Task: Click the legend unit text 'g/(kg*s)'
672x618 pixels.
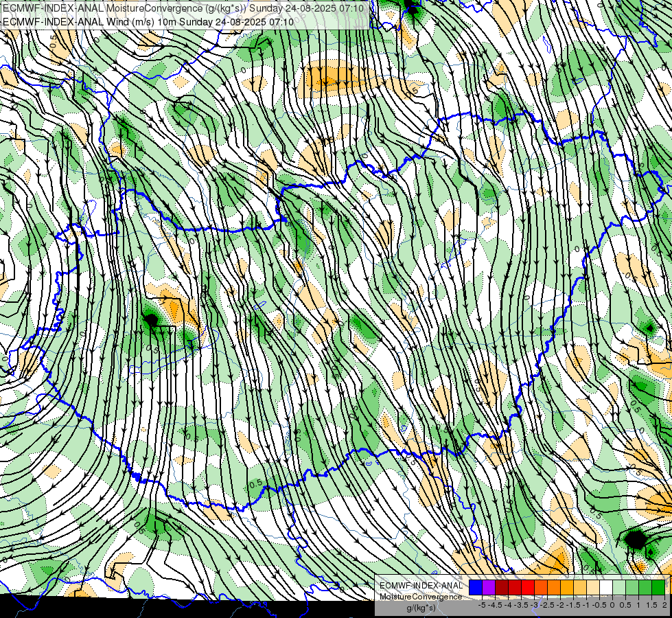Action: (421, 608)
